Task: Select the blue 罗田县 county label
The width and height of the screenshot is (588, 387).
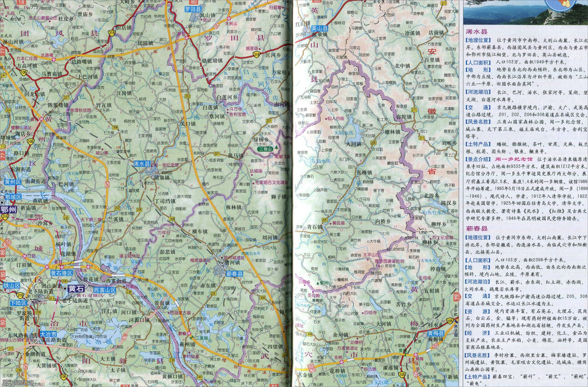Action: point(193,9)
